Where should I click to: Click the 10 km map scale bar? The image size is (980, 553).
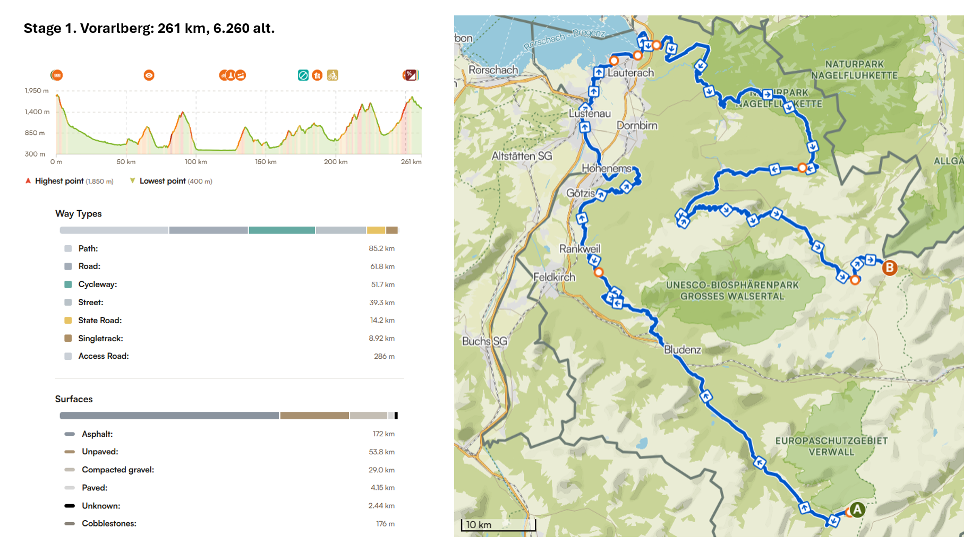coord(498,525)
